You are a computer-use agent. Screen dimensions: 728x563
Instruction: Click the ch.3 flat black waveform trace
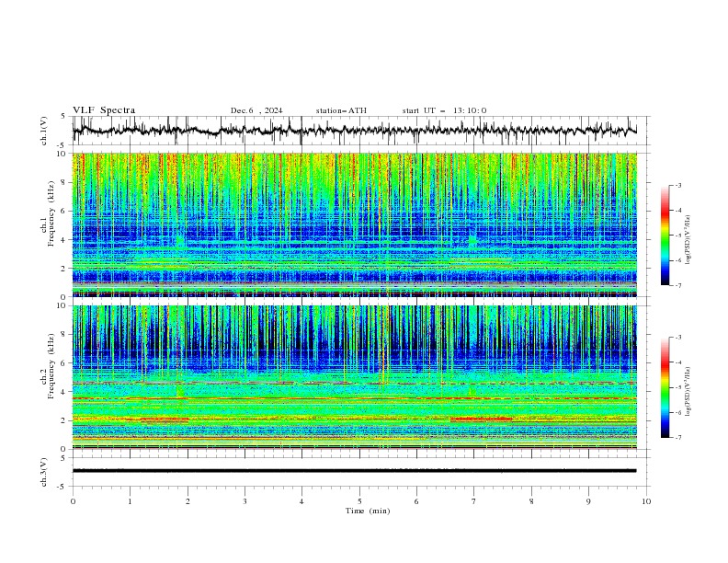point(354,471)
